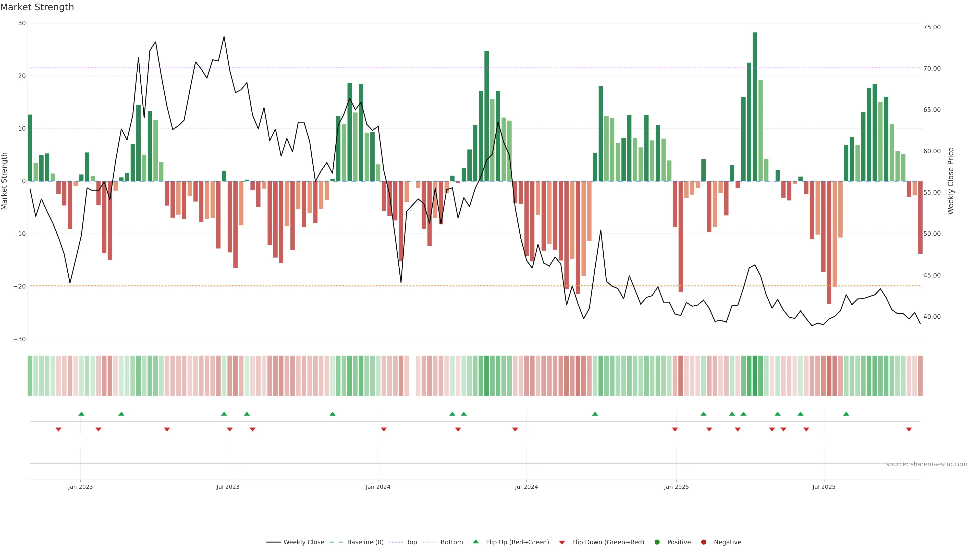
Task: Click the last red flip-down marker on the right
Action: click(x=909, y=429)
